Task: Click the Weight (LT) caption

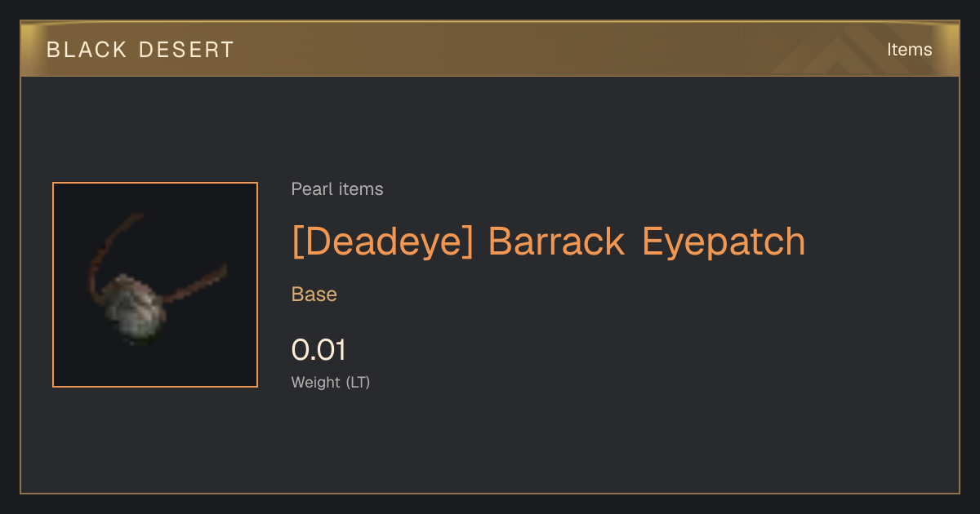Action: 331,382
